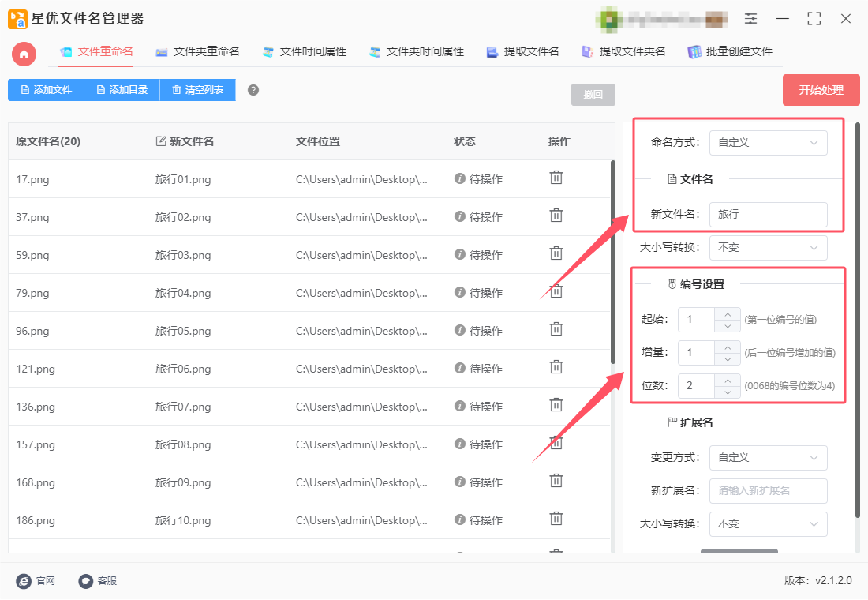This screenshot has width=868, height=600.
Task: Click the question mark help icon
Action: pyautogui.click(x=253, y=90)
